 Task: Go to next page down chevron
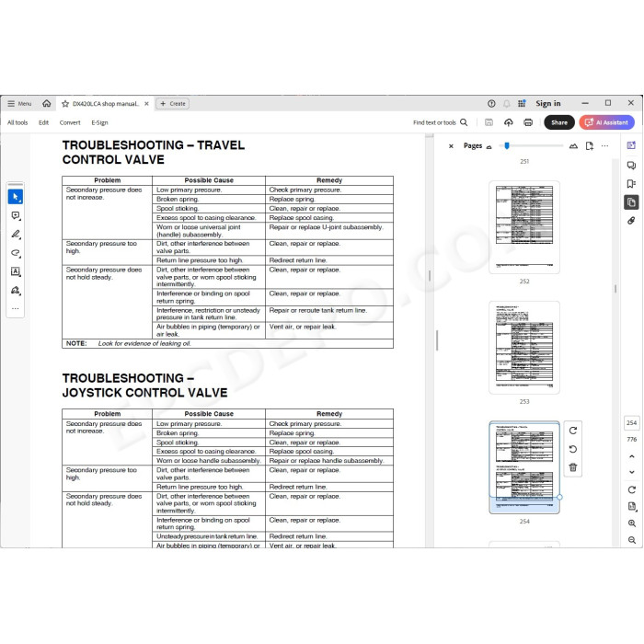632,472
